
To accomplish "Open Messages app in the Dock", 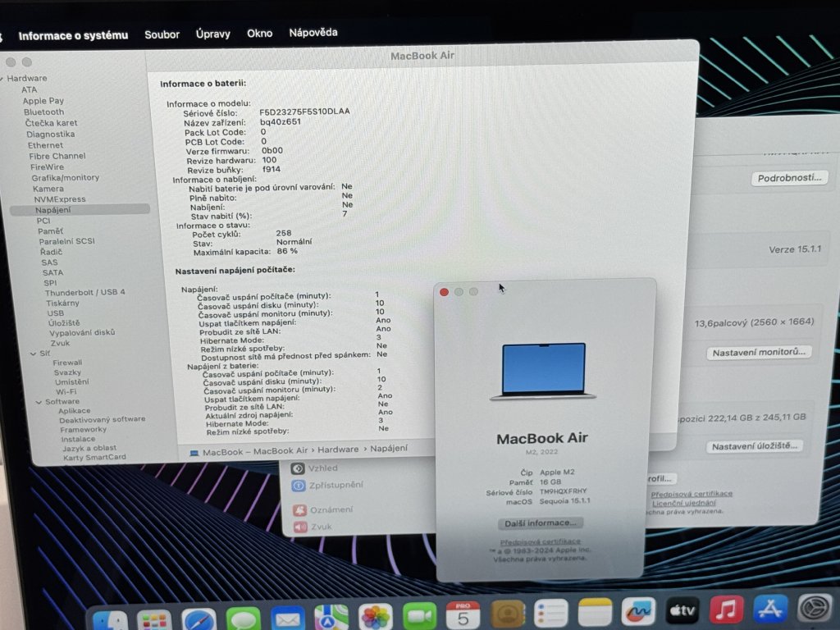I will coord(243,619).
